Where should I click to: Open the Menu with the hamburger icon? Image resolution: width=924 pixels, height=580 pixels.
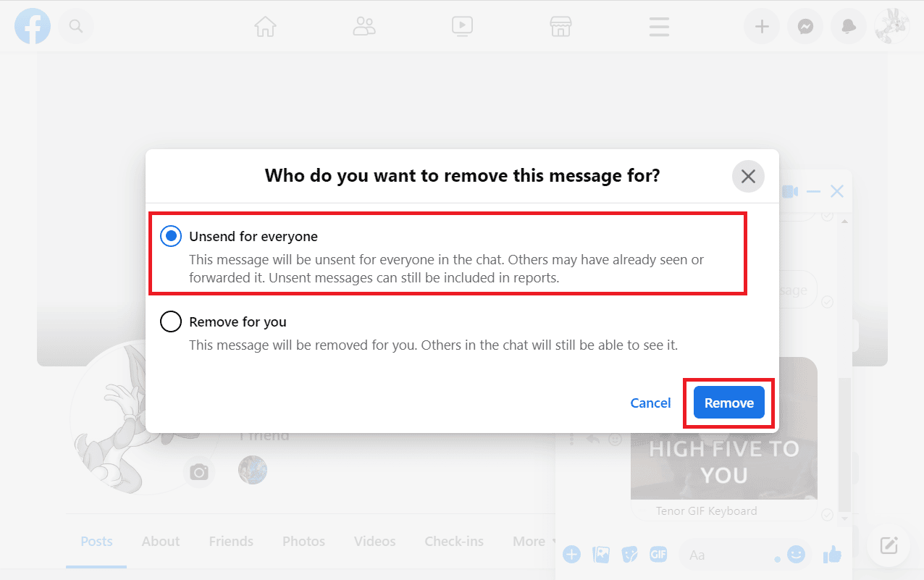(659, 26)
